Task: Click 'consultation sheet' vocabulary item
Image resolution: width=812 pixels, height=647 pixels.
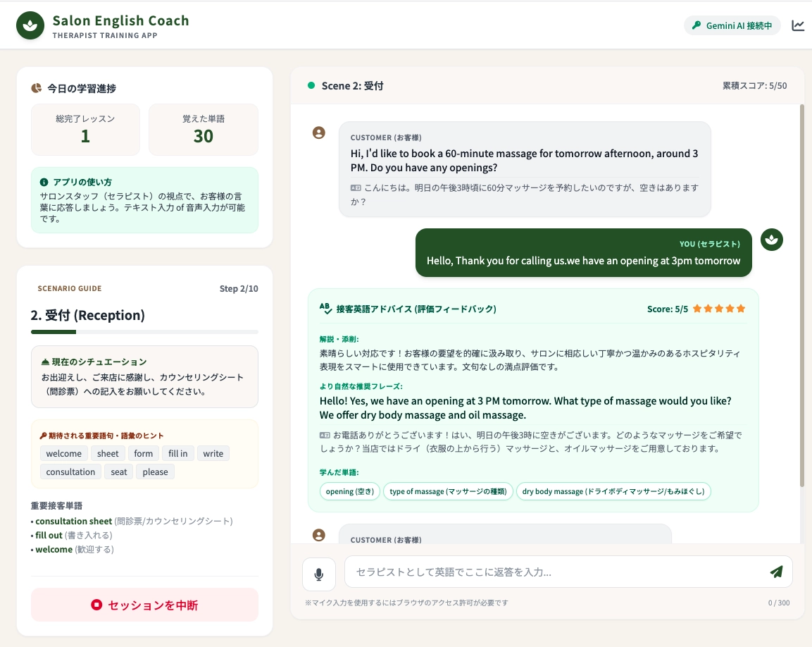Action: coord(132,521)
